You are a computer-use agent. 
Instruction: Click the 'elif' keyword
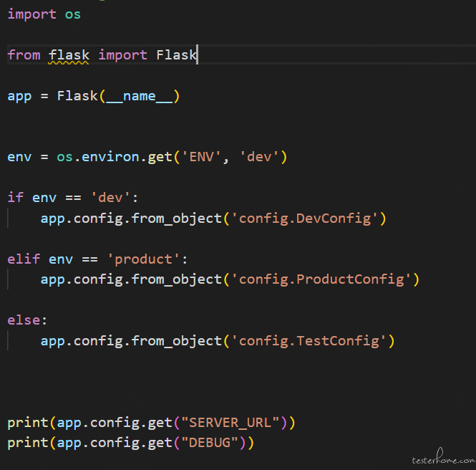click(x=24, y=259)
